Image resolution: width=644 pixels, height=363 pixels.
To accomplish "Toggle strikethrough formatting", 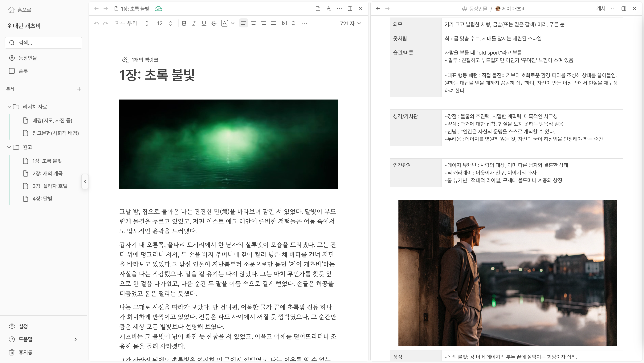I will (214, 23).
